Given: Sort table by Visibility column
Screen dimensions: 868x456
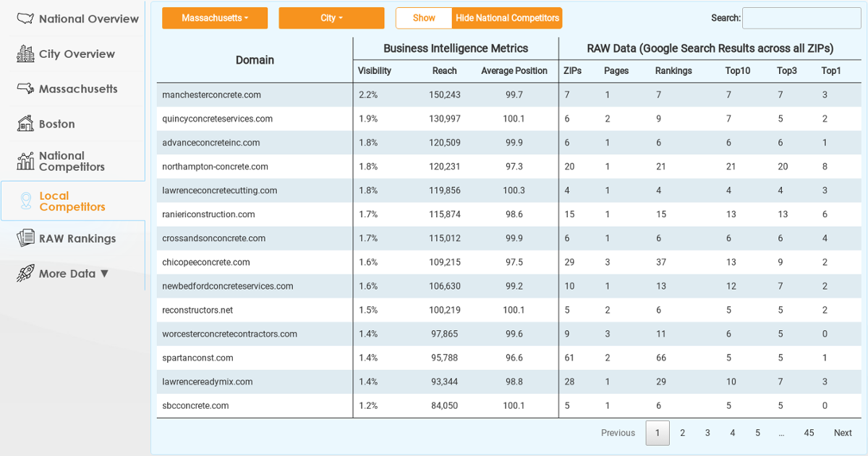Looking at the screenshot, I should (375, 71).
